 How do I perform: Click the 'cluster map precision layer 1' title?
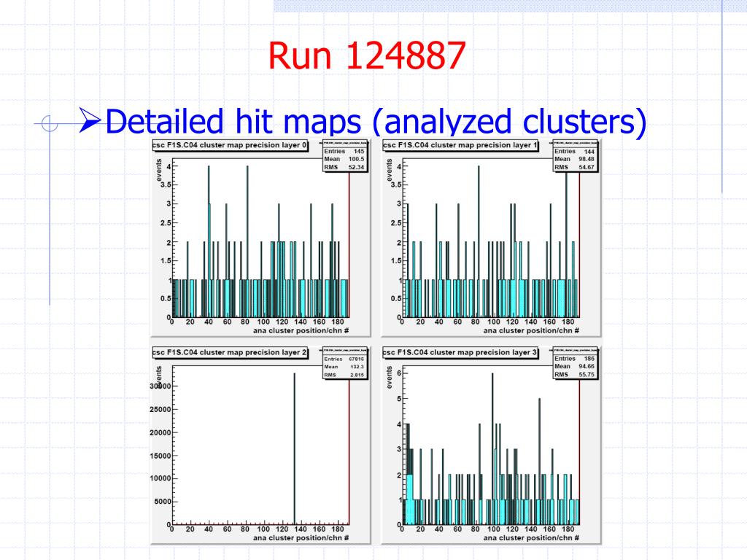coord(460,145)
